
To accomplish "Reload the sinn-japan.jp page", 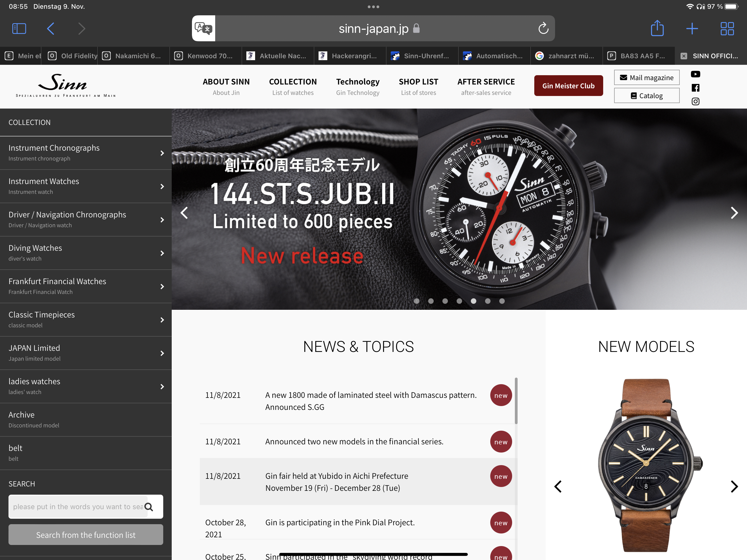I will coord(543,28).
